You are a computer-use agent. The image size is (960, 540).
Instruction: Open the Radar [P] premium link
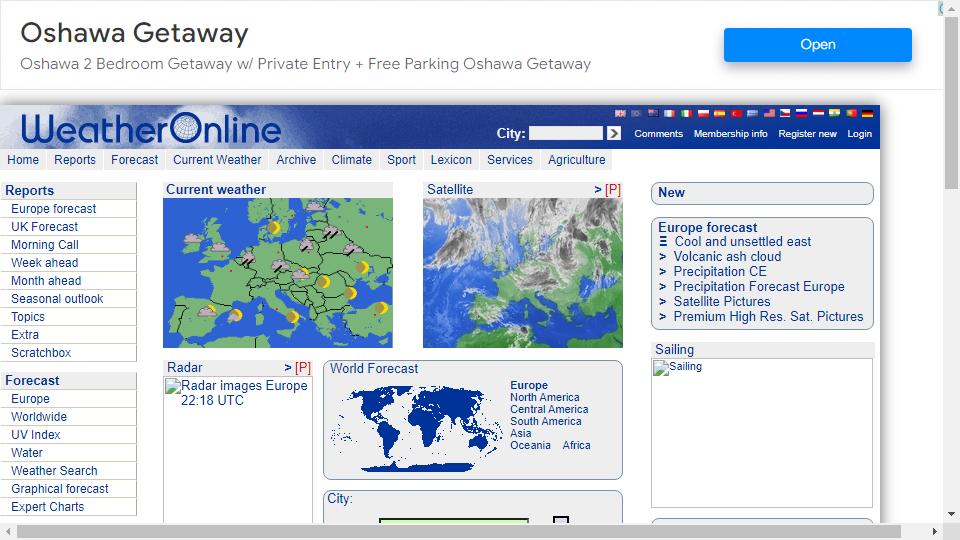302,368
